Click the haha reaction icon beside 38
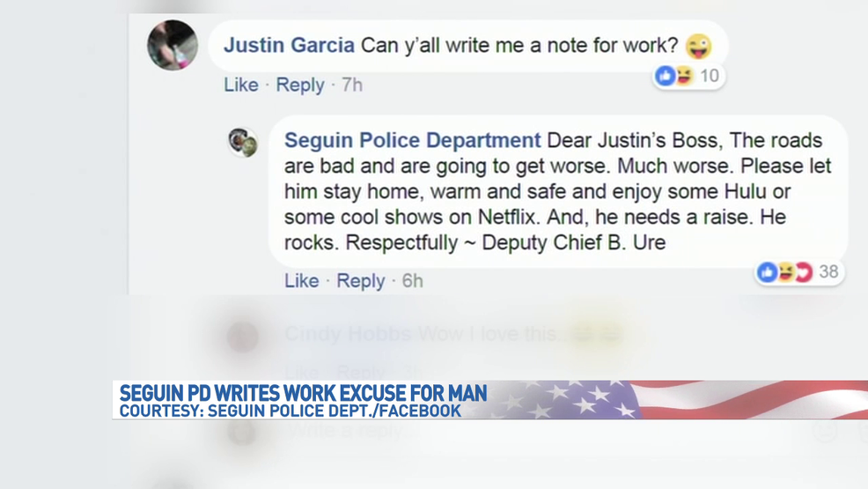Screen dimensions: 868x489 [785, 272]
